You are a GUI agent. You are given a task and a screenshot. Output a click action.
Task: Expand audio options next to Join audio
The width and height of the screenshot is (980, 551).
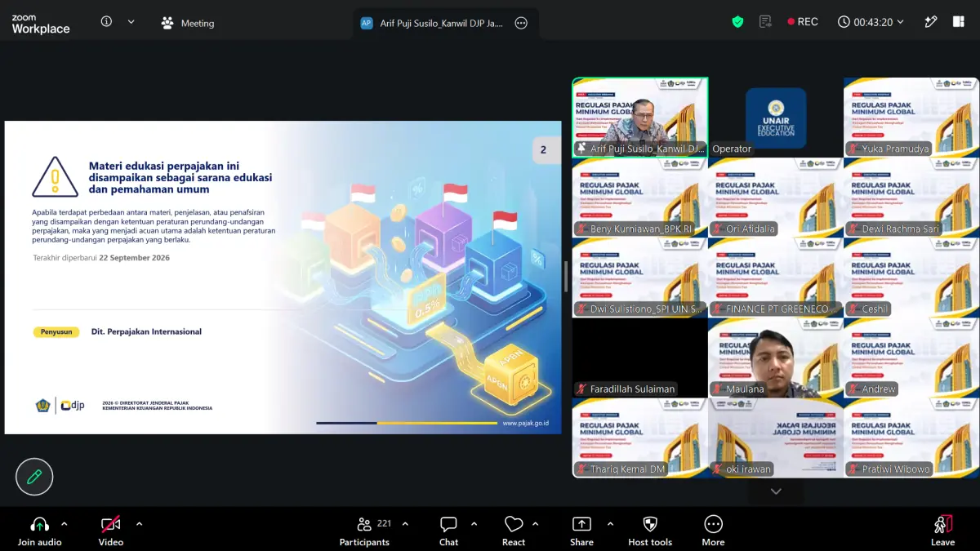tap(65, 524)
